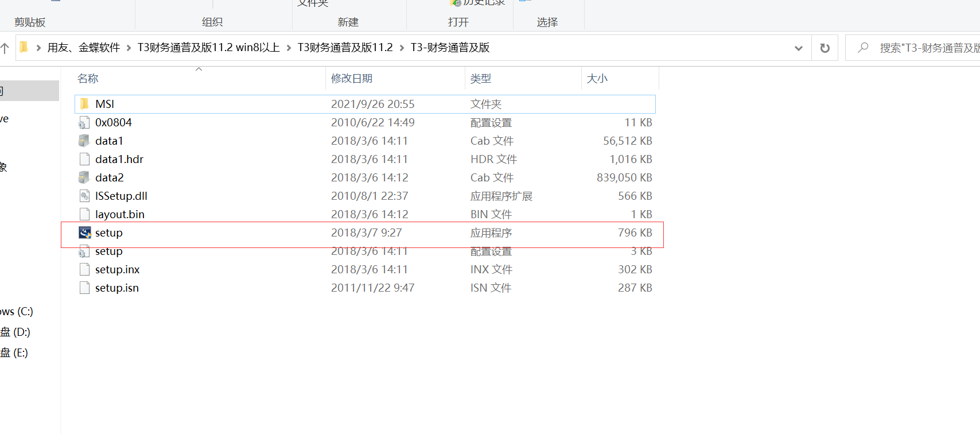This screenshot has height=434, width=980.
Task: Click the size value 1,016 KB
Action: [631, 159]
